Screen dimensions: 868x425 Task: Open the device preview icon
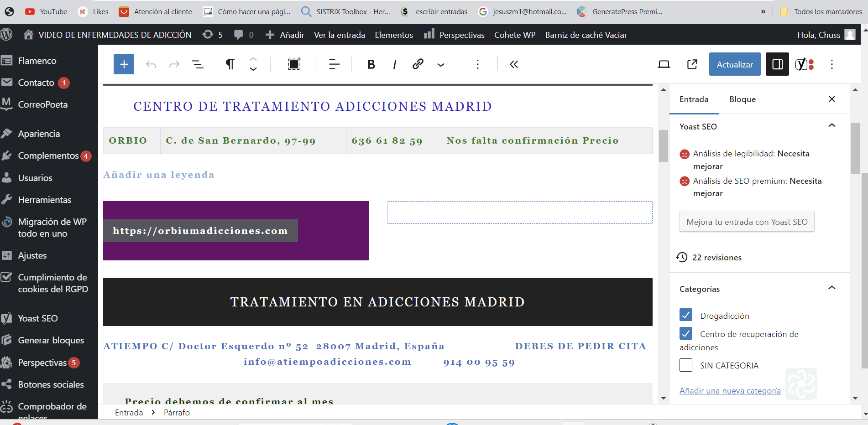click(664, 64)
